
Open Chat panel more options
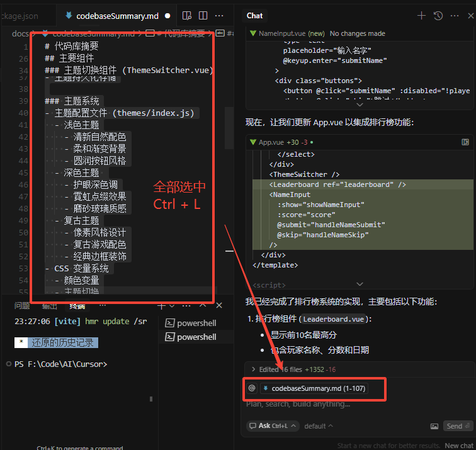coord(455,16)
